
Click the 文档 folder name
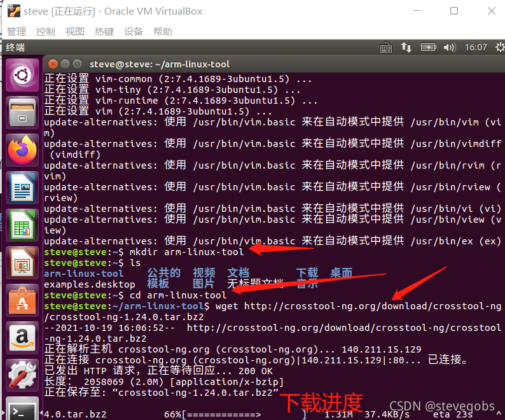pos(239,273)
